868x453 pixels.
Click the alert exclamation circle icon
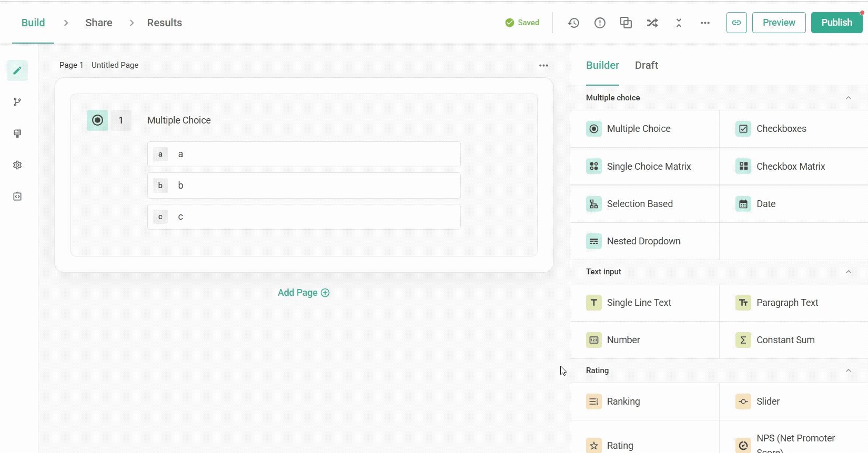click(600, 23)
